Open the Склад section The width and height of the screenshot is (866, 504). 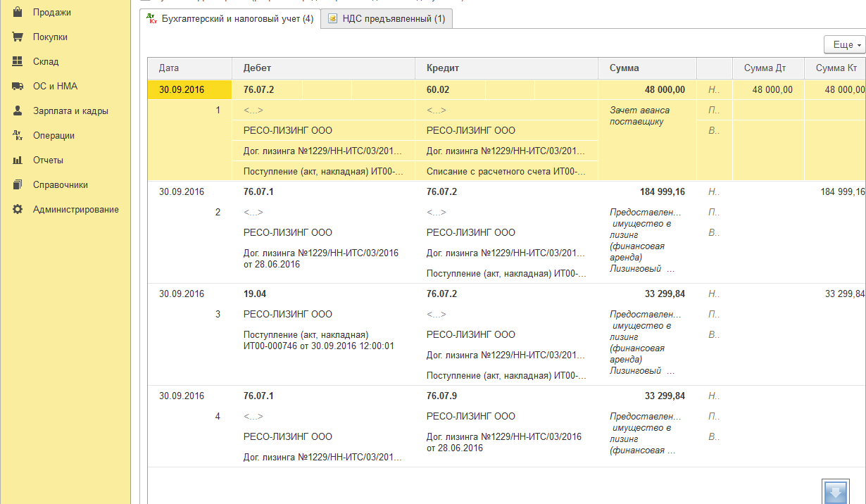pos(46,61)
